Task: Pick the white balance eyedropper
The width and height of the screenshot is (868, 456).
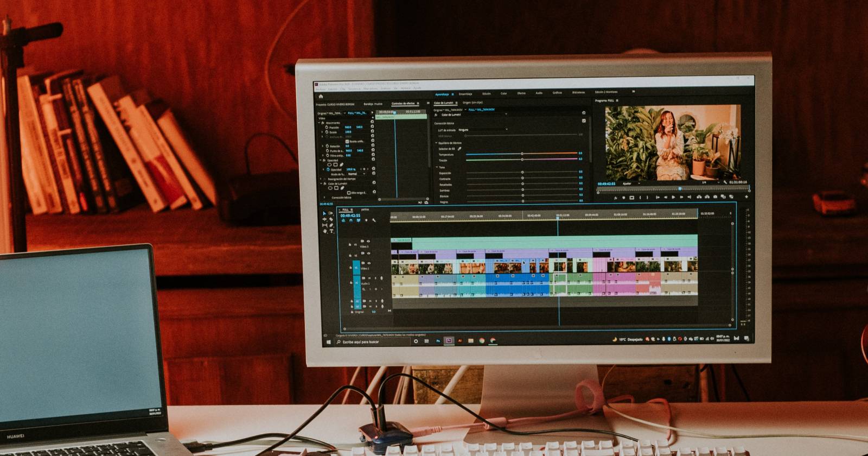Action: 459,148
